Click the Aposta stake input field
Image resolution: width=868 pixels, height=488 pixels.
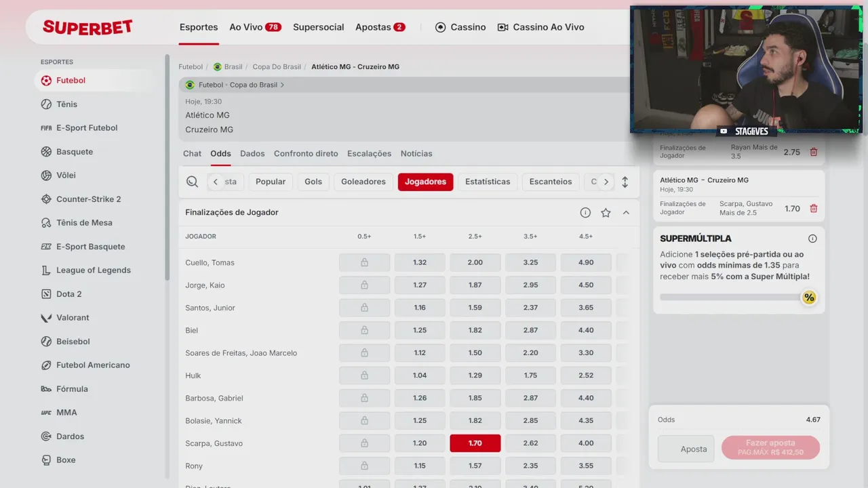pyautogui.click(x=686, y=449)
